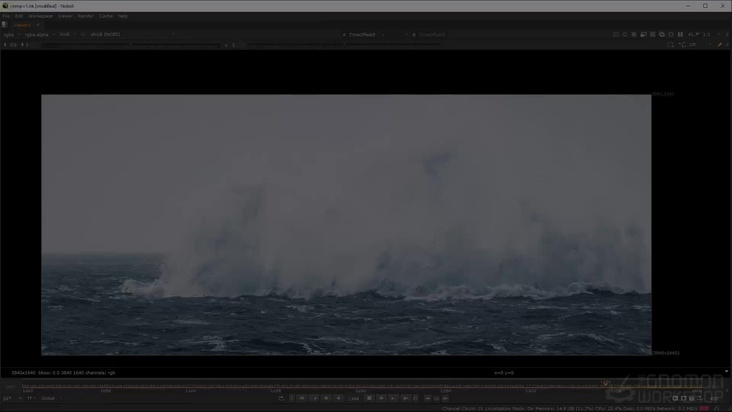Click the play forward button
The image size is (732, 412).
click(x=381, y=398)
